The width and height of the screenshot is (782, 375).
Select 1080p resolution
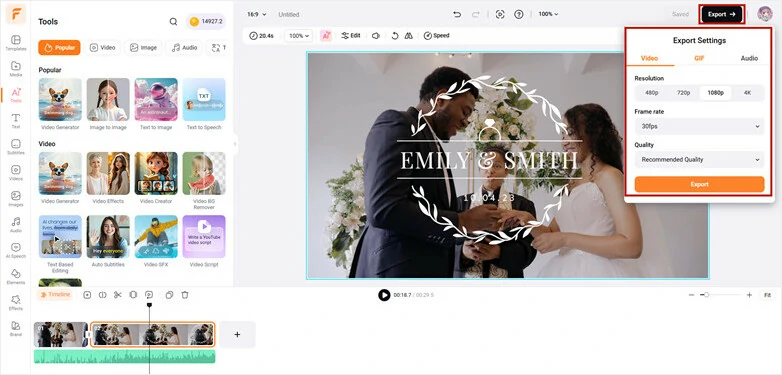(x=715, y=93)
